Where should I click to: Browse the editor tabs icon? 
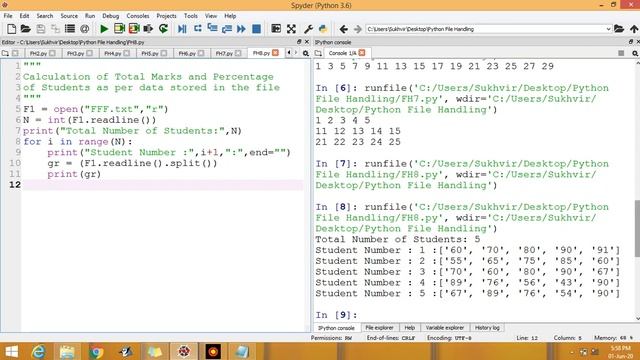click(5, 53)
